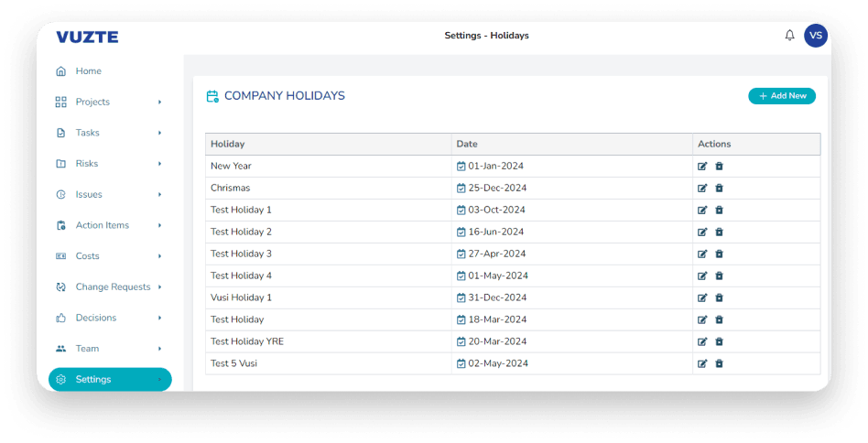Click the calendar icon beside 03-Oct-2024
The width and height of the screenshot is (868, 443).
tap(461, 211)
